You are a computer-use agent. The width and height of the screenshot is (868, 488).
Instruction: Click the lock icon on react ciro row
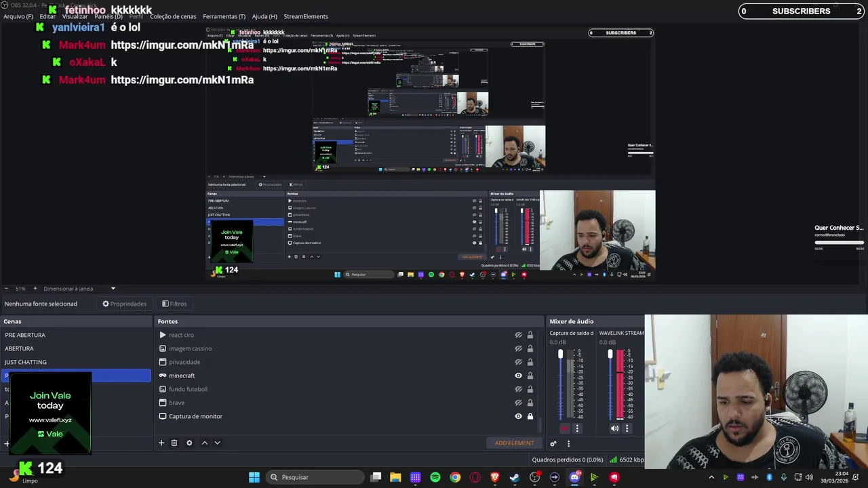[530, 335]
